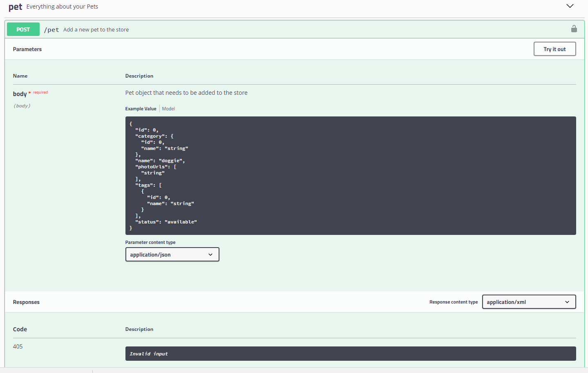Select the Example Value tab
Image resolution: width=588 pixels, height=373 pixels.
141,108
